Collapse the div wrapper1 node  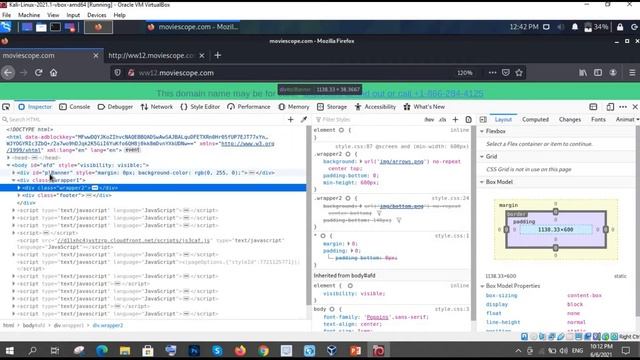coord(13,180)
